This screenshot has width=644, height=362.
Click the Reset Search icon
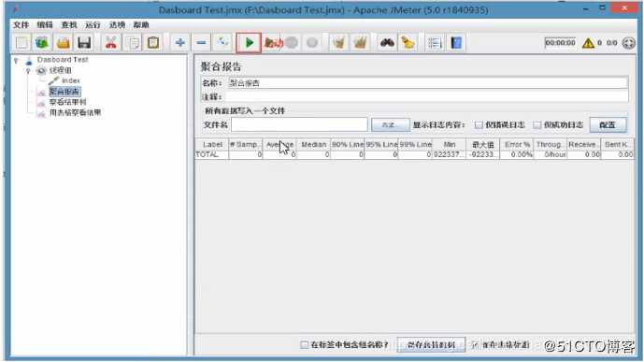tap(408, 43)
